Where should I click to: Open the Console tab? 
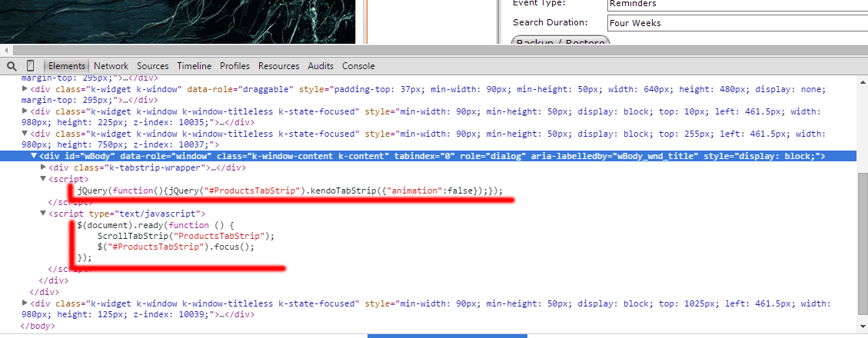[x=358, y=66]
